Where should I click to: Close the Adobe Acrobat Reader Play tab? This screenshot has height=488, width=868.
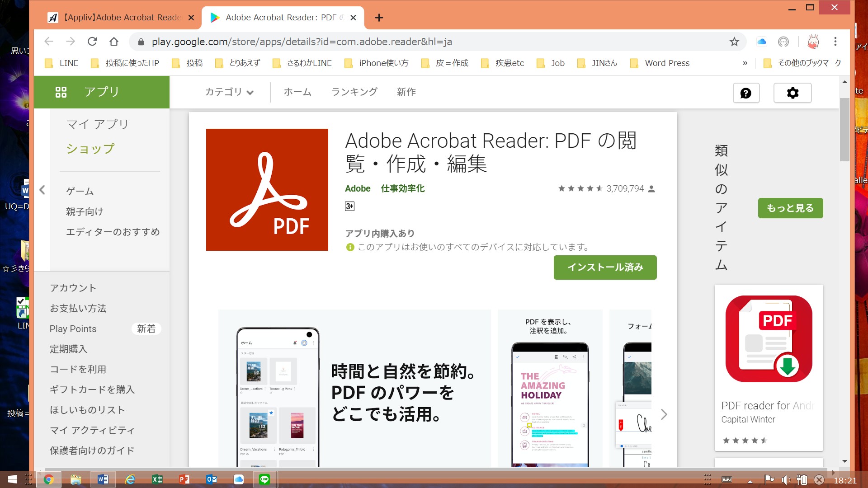[x=354, y=18]
